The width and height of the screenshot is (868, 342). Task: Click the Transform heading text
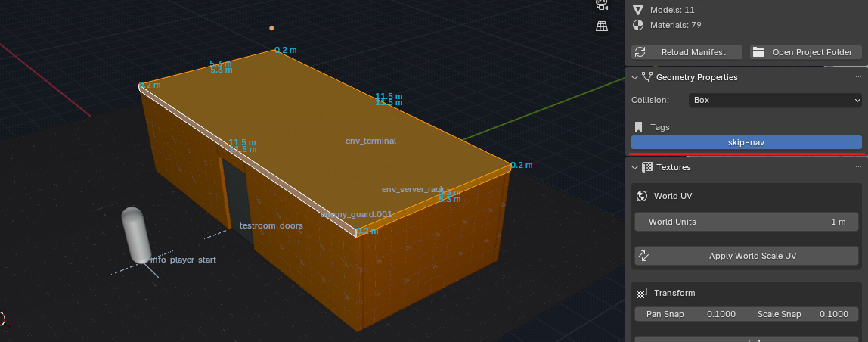coord(674,293)
